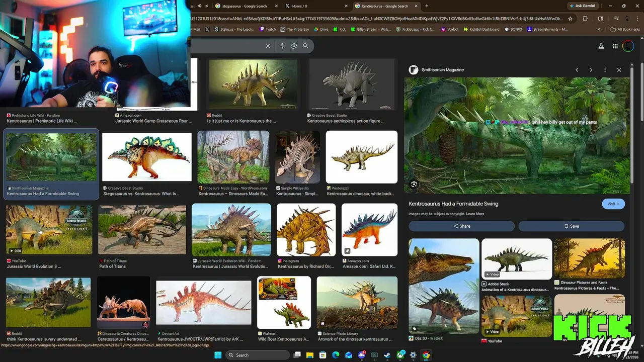Close the stegasaurus search tab
Screen dimensions: 644x362
pos(277,6)
